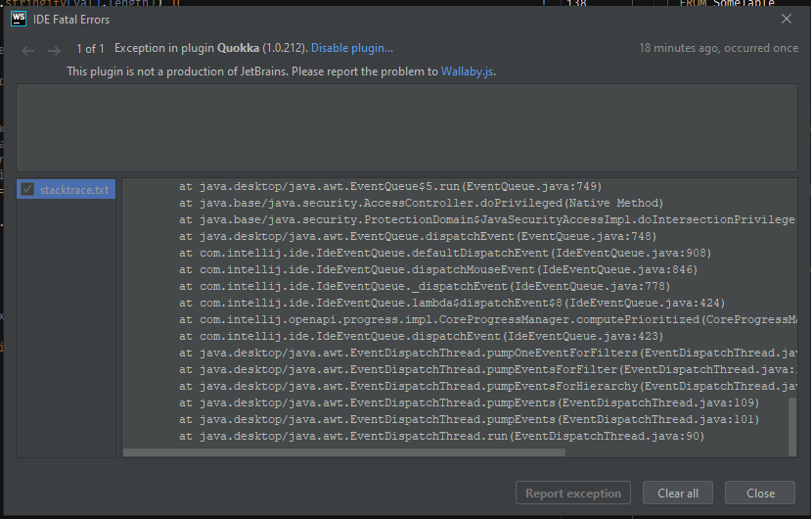Screen dimensions: 812x519
Task: Go to next error with forward arrow
Action: point(54,50)
